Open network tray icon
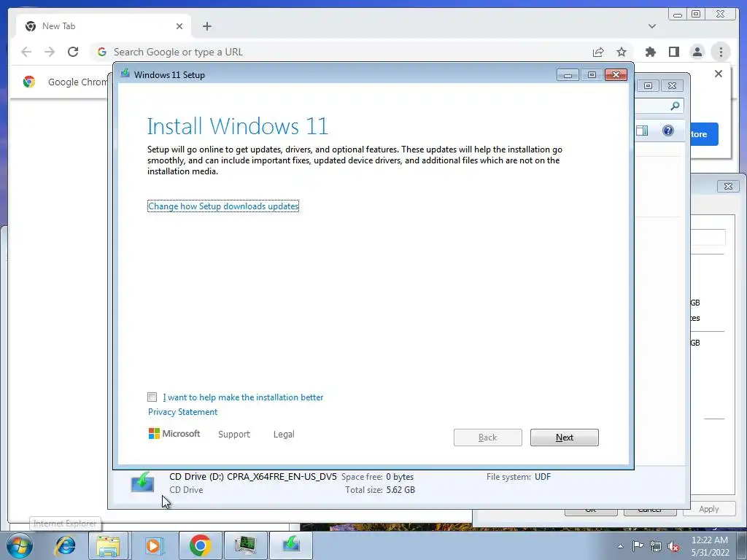Viewport: 747px width, 560px height. coord(656,546)
